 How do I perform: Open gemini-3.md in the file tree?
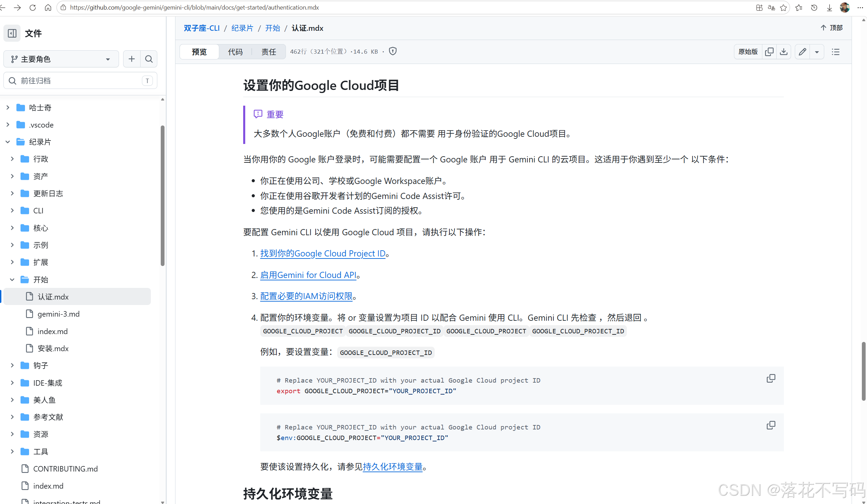click(x=58, y=314)
